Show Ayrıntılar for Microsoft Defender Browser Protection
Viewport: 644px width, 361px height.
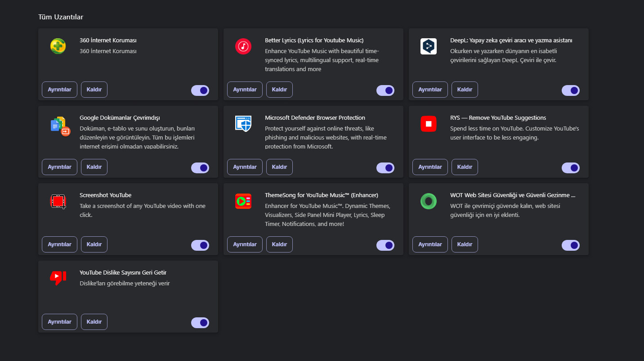245,167
